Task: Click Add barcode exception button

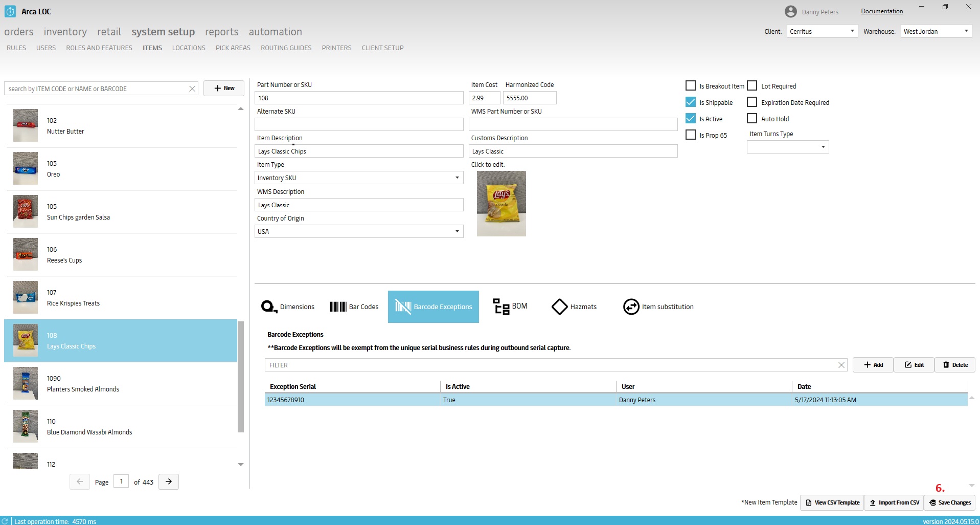Action: 873,365
